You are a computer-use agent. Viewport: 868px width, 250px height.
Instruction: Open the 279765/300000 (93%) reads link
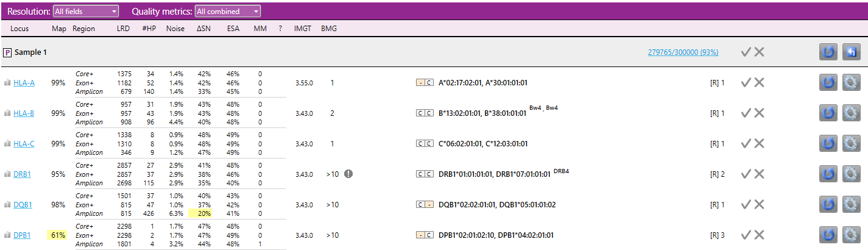coord(683,52)
